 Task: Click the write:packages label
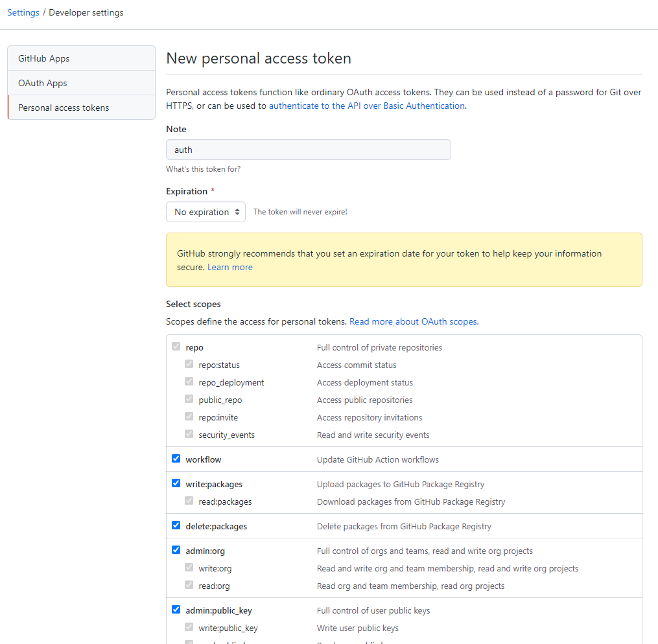[214, 484]
